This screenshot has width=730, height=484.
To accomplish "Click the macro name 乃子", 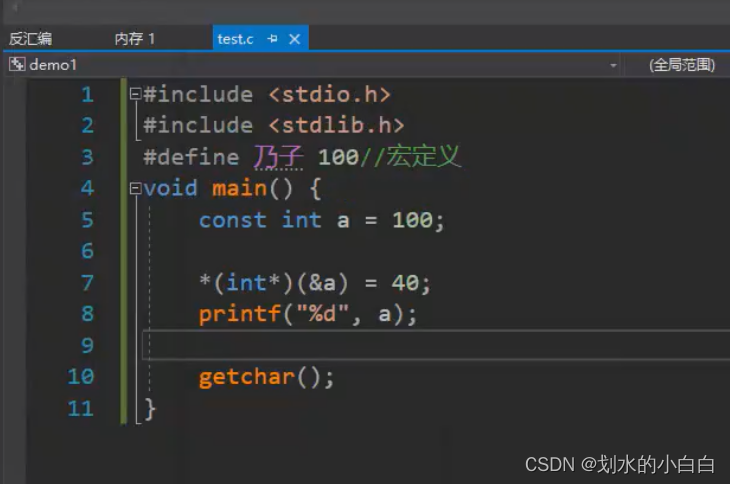I will [x=278, y=157].
